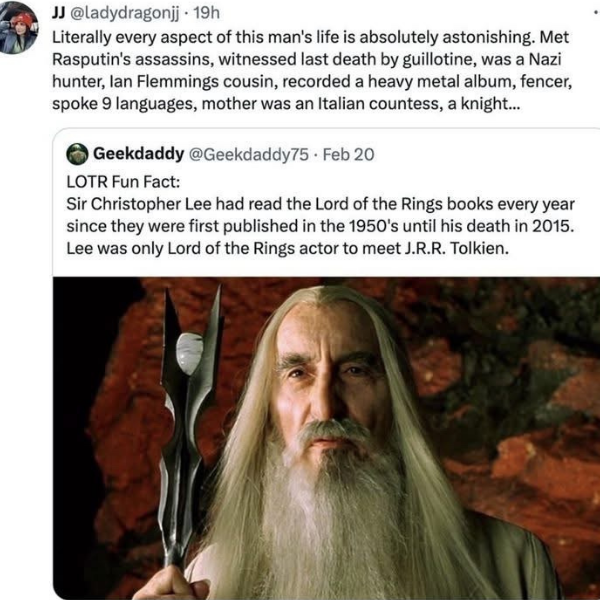The image size is (600, 600).
Task: Click the JJ display name
Action: [x=58, y=13]
